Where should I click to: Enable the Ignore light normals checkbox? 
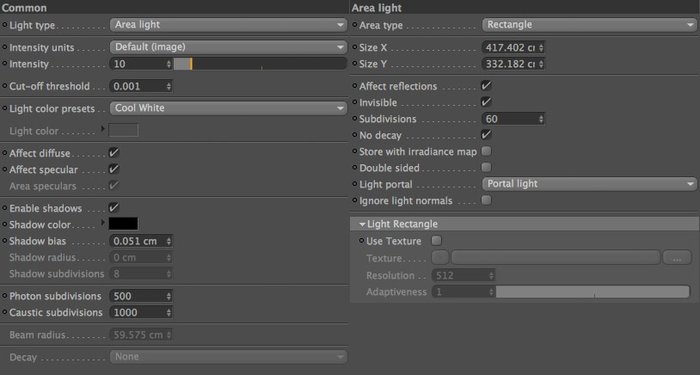486,200
